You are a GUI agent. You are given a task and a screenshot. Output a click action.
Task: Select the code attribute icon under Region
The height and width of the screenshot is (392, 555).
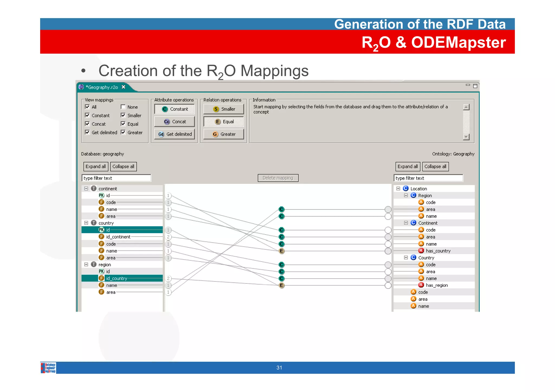pos(421,202)
